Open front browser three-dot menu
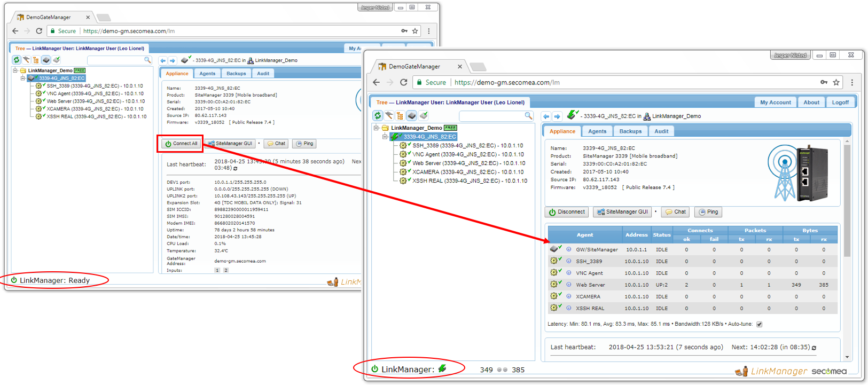The image size is (868, 385). (852, 82)
